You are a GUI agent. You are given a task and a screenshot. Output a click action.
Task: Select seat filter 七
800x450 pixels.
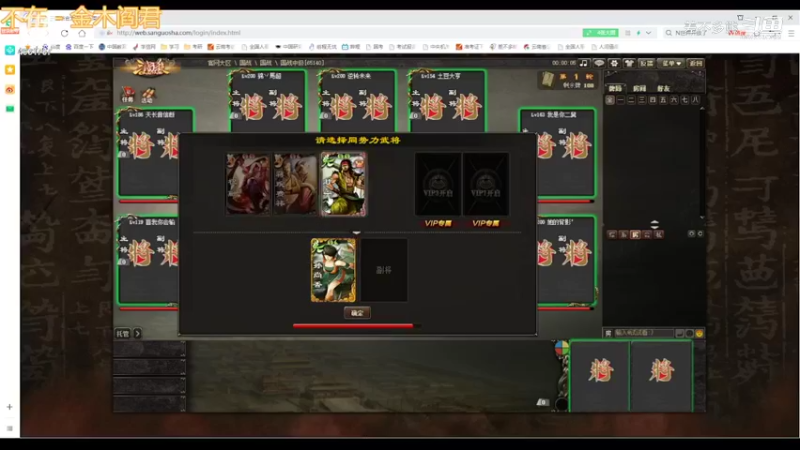point(685,100)
